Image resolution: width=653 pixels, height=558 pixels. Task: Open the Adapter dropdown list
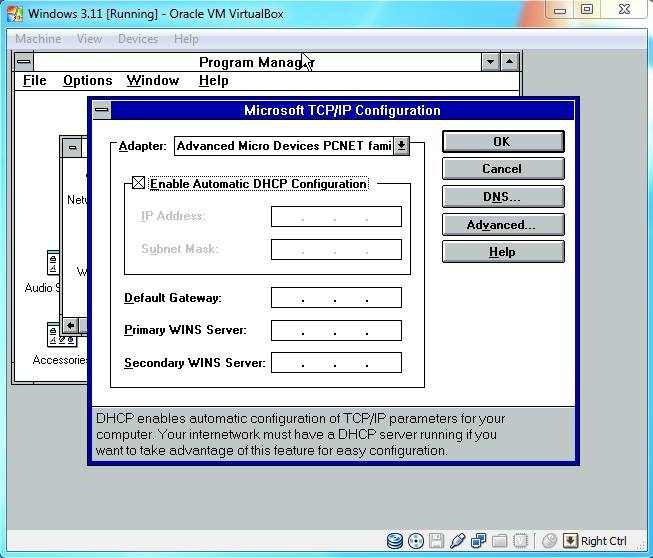click(401, 146)
